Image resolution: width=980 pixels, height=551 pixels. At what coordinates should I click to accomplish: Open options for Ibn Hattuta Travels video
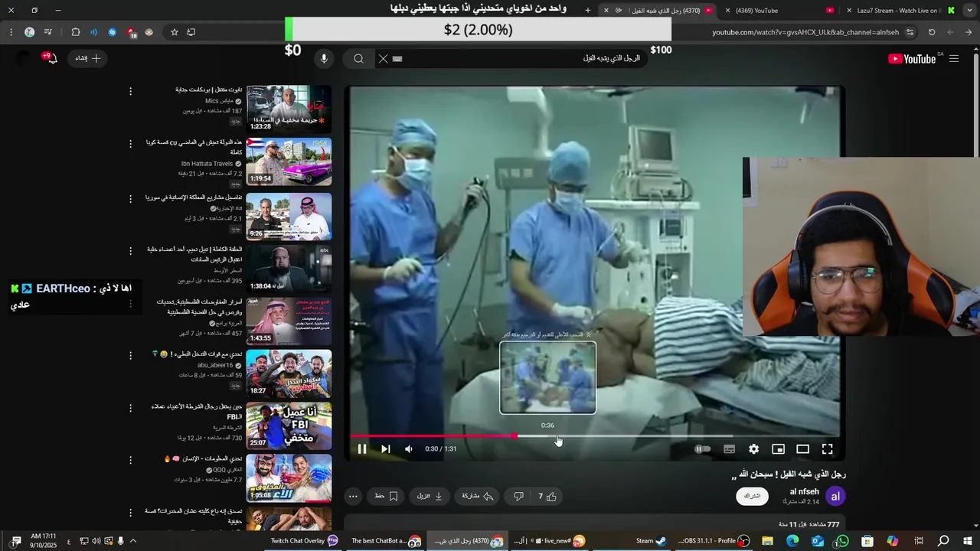click(x=130, y=144)
